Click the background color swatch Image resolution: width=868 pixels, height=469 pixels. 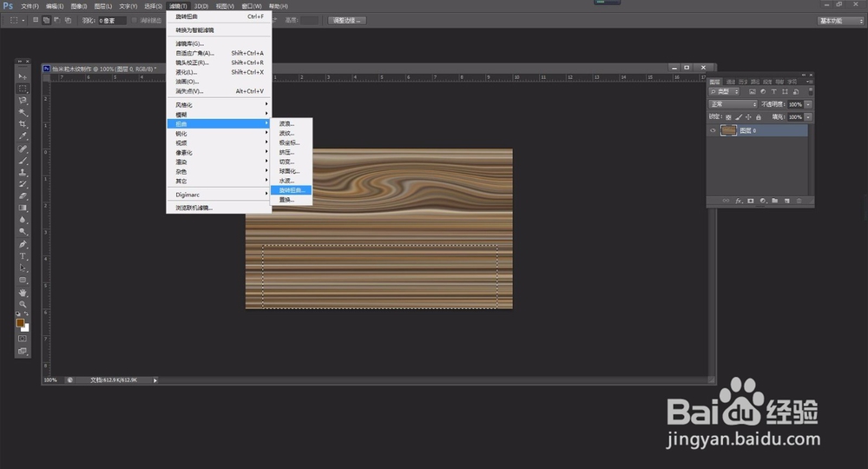point(25,328)
